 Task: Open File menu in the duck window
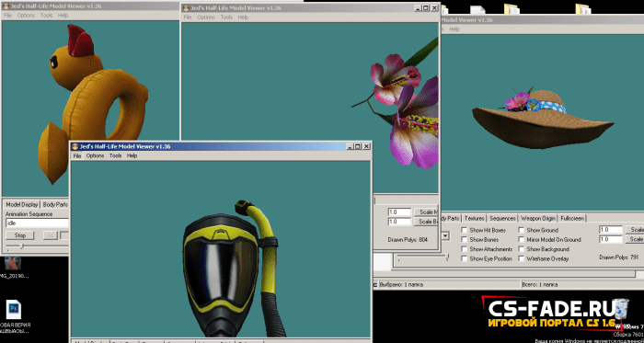(x=7, y=16)
